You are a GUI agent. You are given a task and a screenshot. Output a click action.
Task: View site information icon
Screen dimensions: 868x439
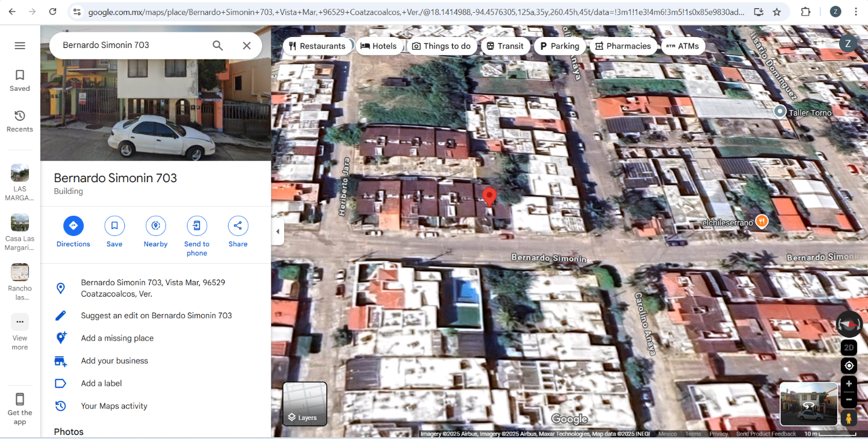pos(77,12)
